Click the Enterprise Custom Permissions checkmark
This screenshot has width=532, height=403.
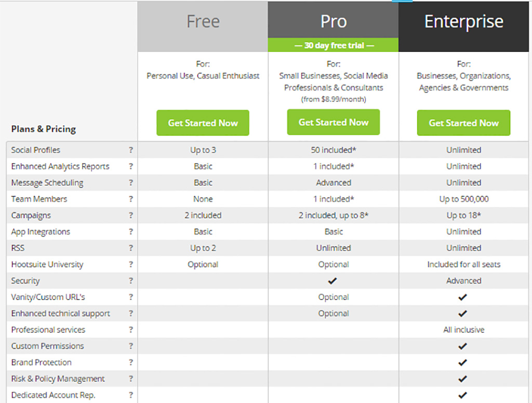coord(463,346)
